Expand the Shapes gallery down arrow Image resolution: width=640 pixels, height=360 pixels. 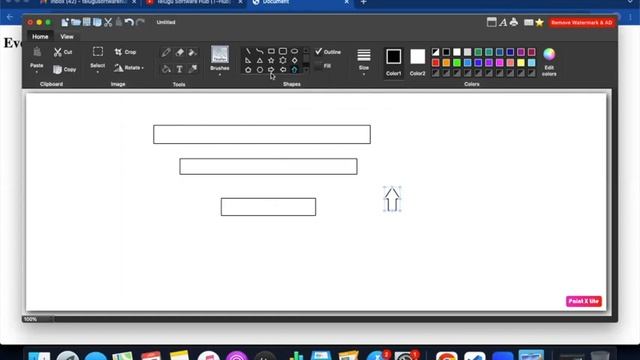(x=306, y=70)
